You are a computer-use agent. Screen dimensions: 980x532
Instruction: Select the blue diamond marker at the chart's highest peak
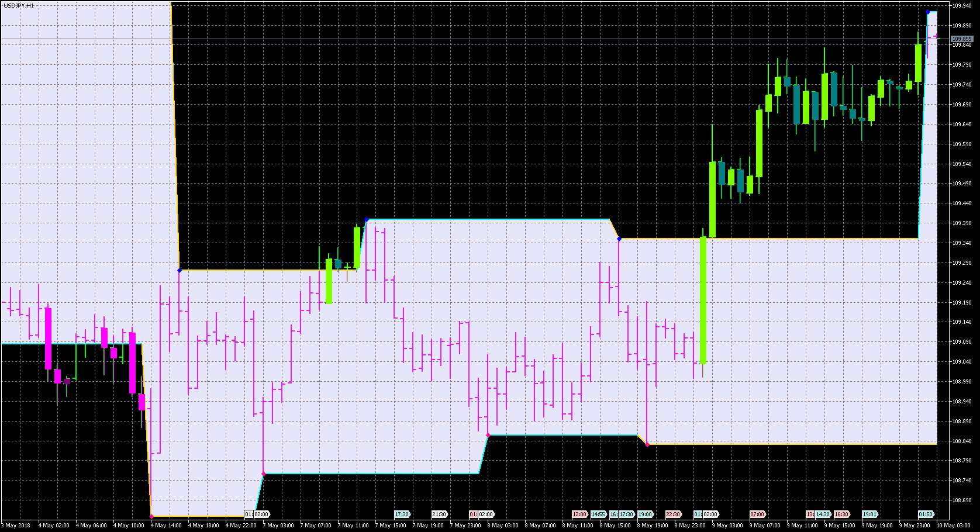click(x=928, y=12)
